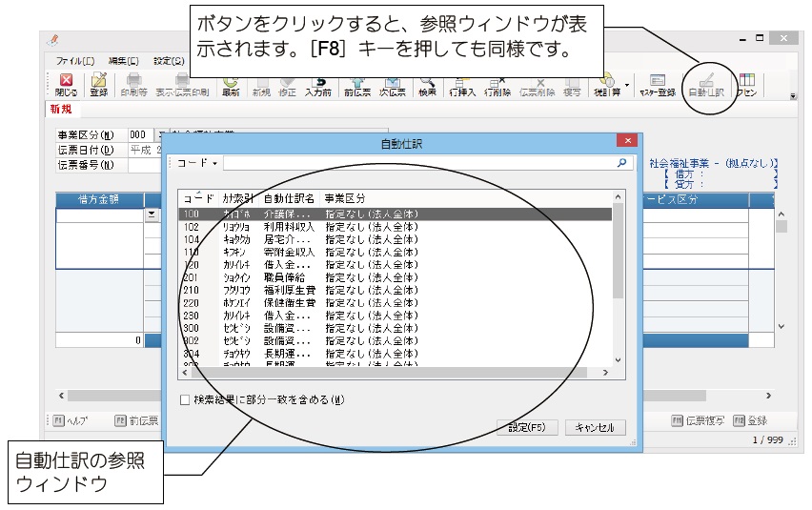Image resolution: width=812 pixels, height=510 pixels.
Task: Click the 次伝票 (next slip) toolbar icon
Action: coord(392,85)
